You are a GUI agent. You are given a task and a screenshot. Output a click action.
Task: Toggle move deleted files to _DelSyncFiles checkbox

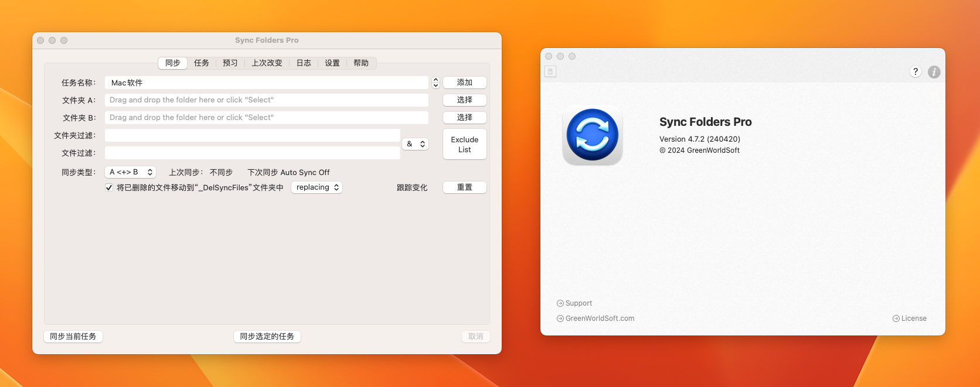coord(109,187)
